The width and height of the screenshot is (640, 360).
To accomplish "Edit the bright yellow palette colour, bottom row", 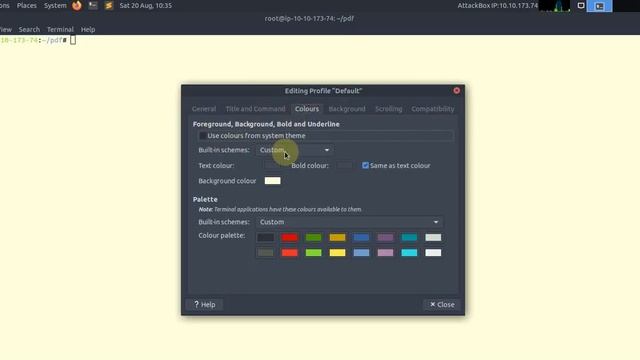I will 338,253.
